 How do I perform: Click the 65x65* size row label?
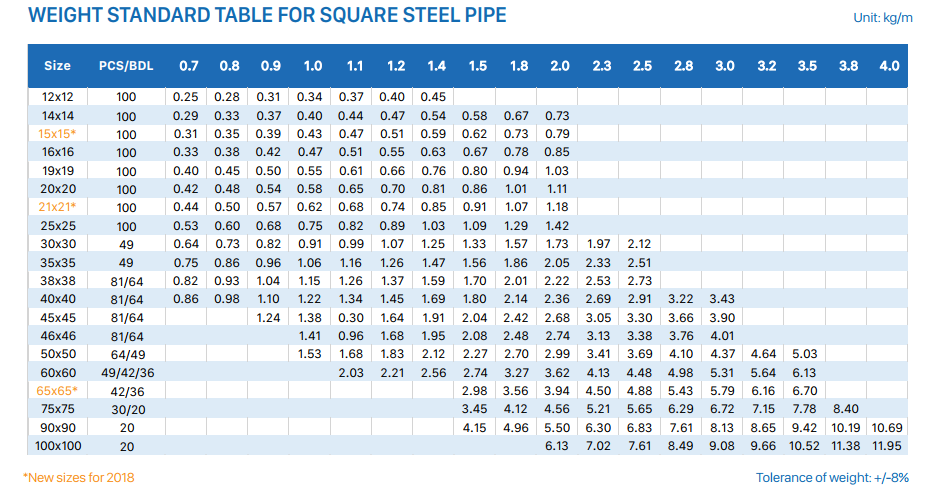(x=57, y=391)
